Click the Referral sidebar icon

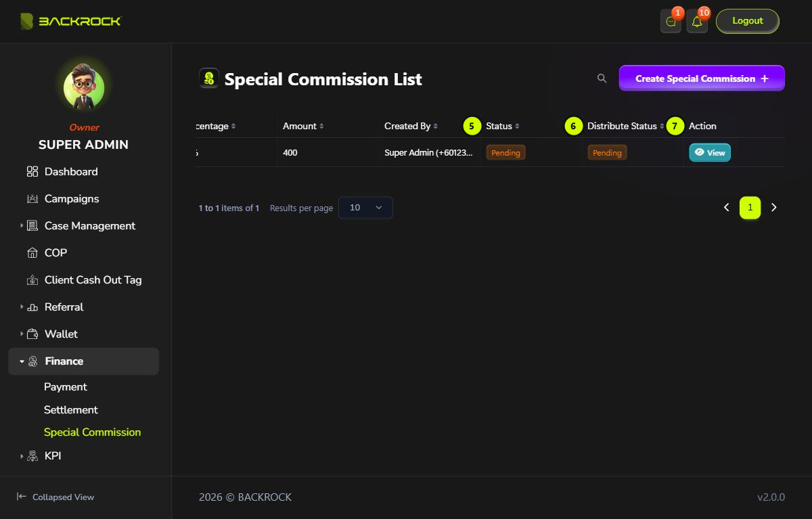pyautogui.click(x=32, y=307)
